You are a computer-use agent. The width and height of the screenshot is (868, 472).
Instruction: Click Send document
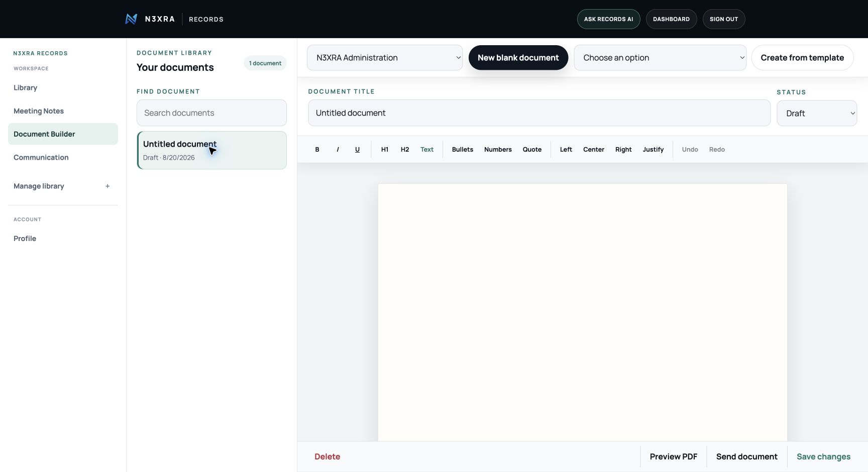click(747, 457)
